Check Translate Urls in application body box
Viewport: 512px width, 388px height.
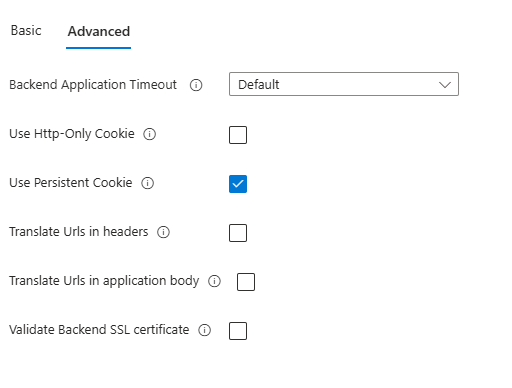point(246,282)
